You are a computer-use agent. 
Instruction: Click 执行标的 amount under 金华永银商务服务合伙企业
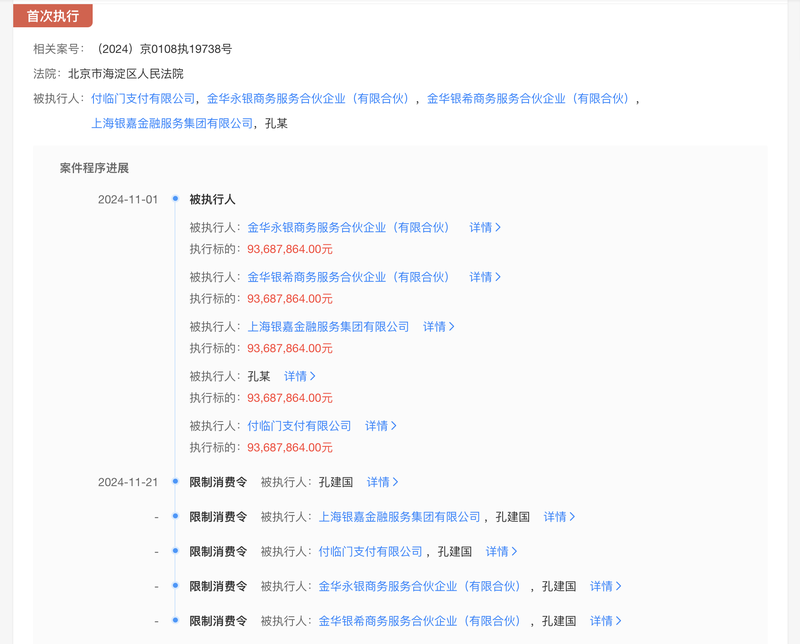290,249
